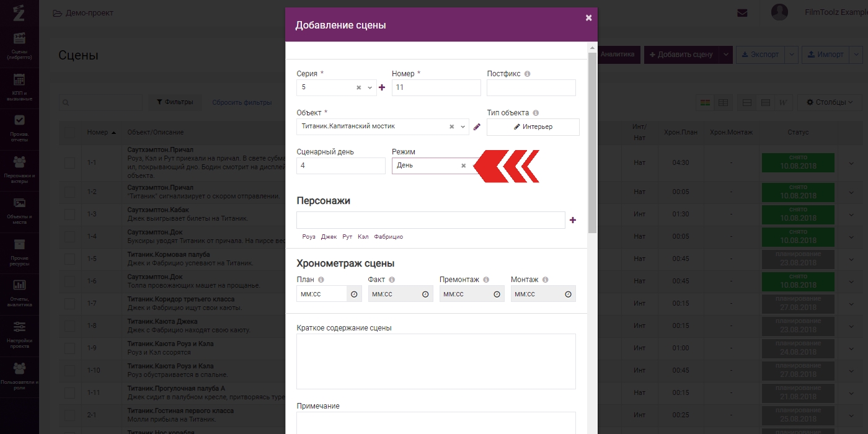Open the user avatar menu
Viewport: 868px width, 434px height.
779,12
